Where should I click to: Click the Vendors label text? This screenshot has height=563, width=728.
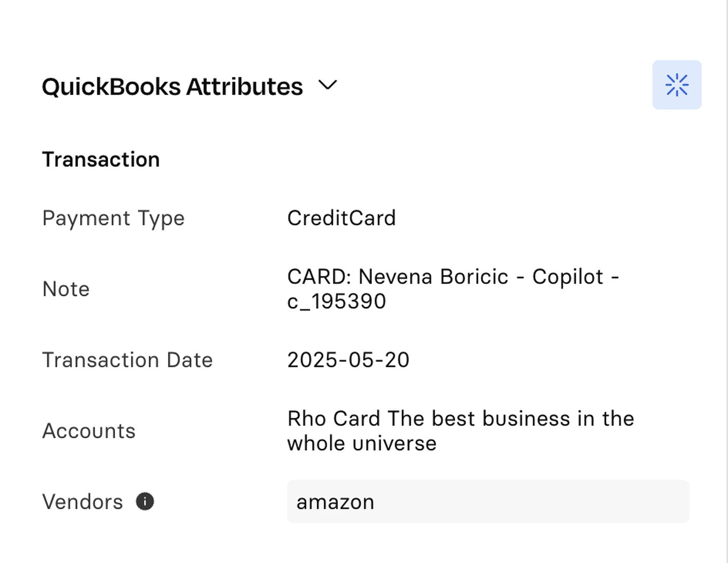83,502
